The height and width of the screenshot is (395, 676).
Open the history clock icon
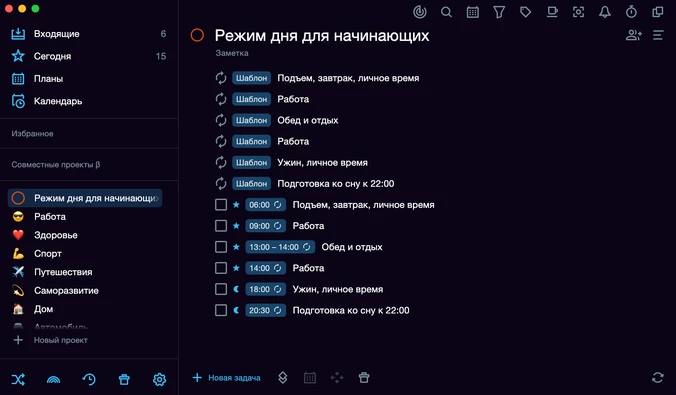89,379
